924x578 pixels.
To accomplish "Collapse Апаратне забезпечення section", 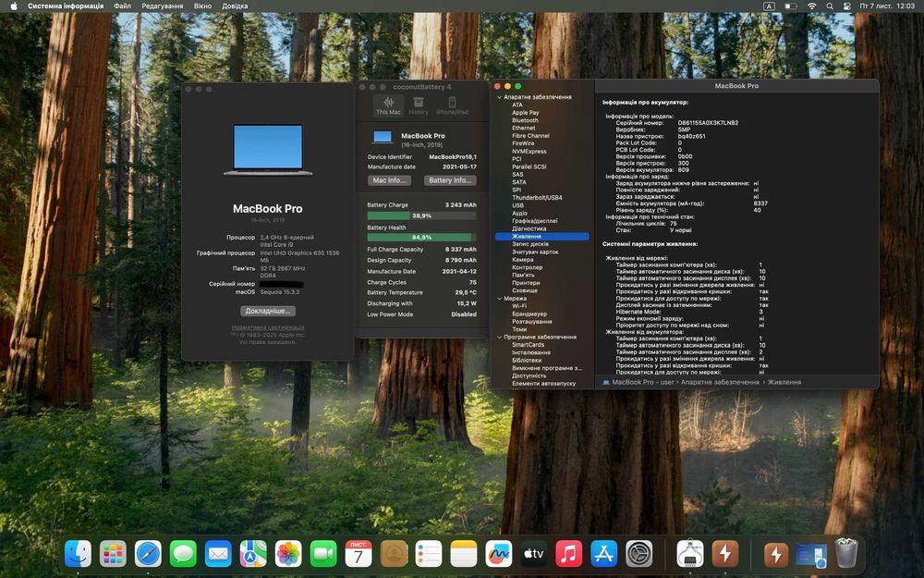I will click(499, 97).
